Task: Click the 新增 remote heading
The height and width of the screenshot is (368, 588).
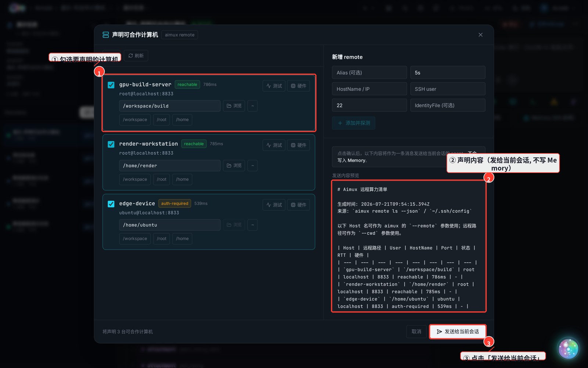Action: 347,57
